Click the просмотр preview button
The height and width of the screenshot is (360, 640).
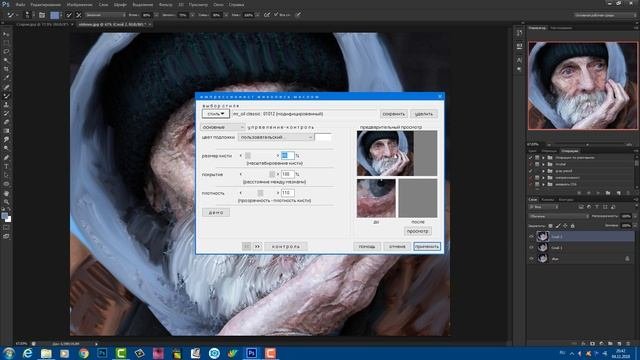pyautogui.click(x=418, y=231)
